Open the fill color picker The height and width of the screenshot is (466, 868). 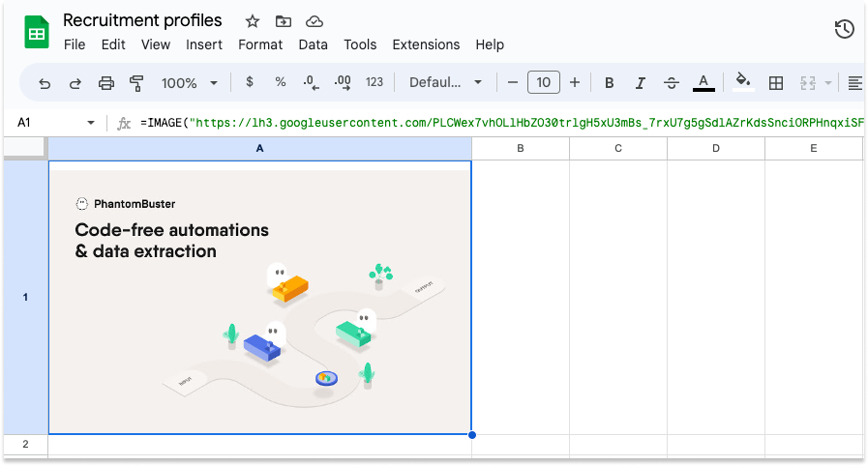(x=743, y=83)
